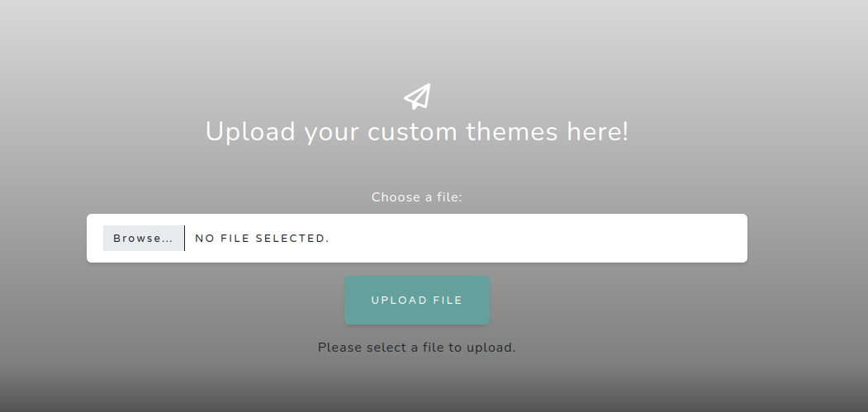Image resolution: width=868 pixels, height=412 pixels.
Task: Select the send-plane logo above the heading
Action: (417, 97)
